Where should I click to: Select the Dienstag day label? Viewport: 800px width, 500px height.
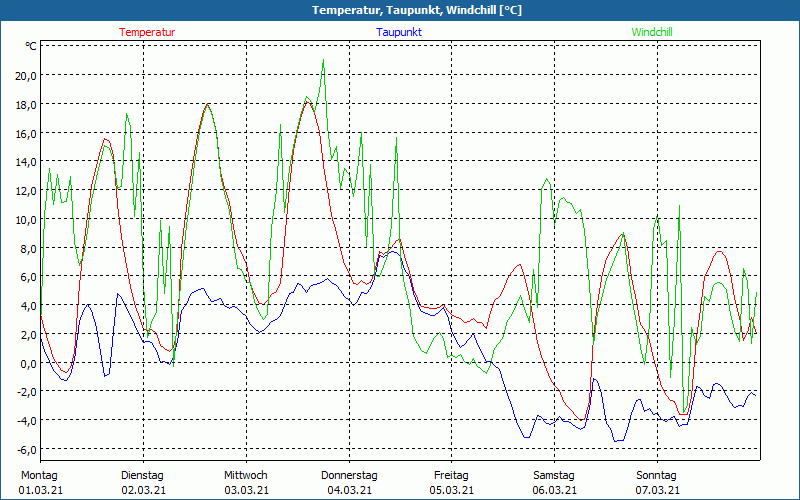(142, 475)
